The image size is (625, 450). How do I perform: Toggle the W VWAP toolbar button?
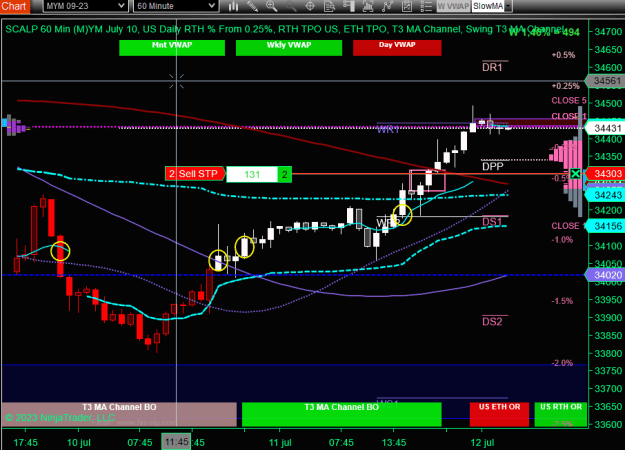453,6
